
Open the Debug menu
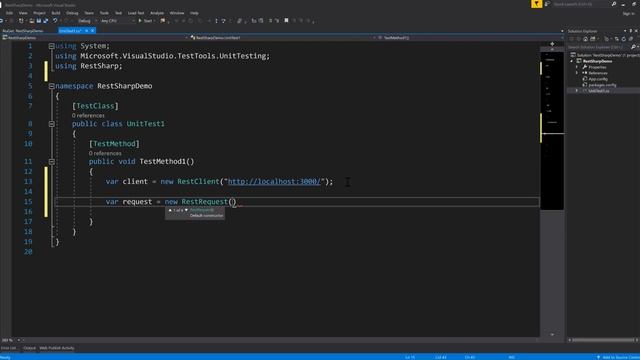(72, 13)
